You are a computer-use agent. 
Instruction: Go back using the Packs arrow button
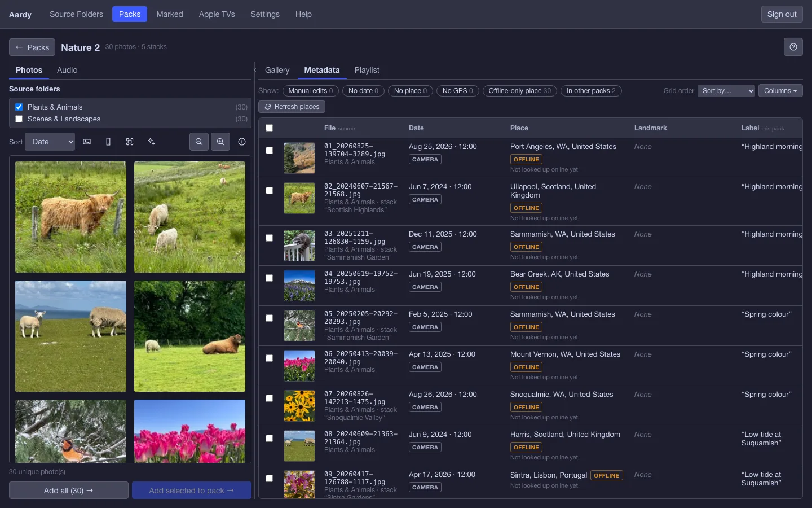tap(32, 47)
